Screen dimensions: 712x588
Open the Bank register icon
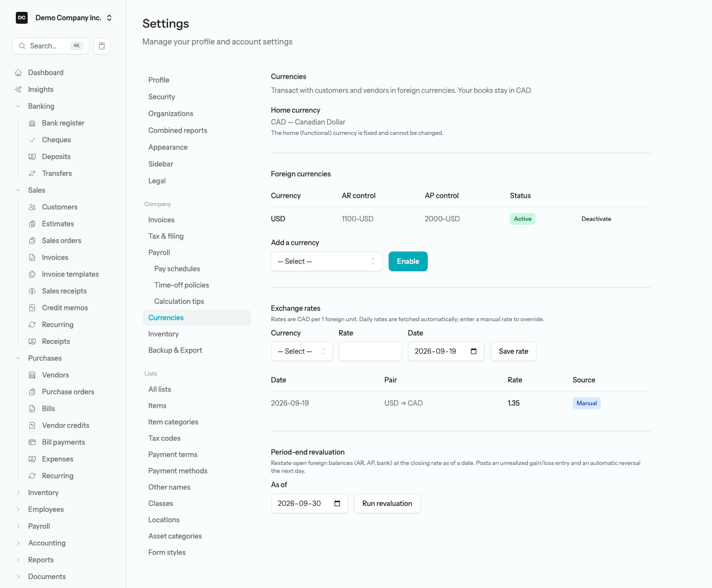click(32, 123)
